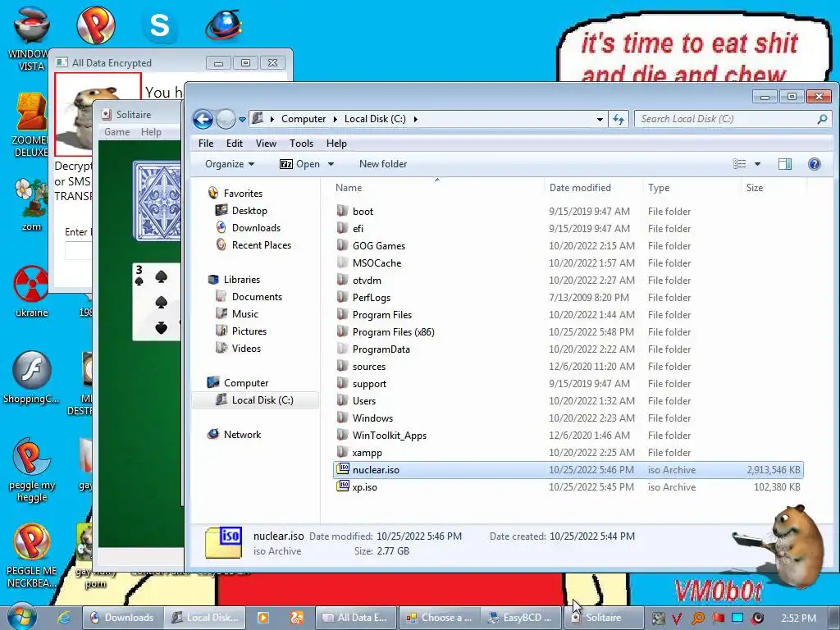Open Game menu in Solitaire window
This screenshot has width=840, height=630.
coord(116,132)
